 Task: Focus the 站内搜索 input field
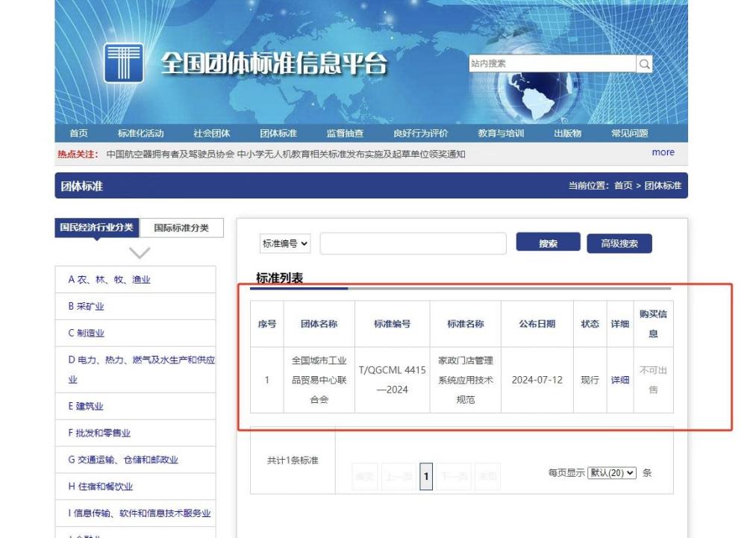pyautogui.click(x=552, y=64)
